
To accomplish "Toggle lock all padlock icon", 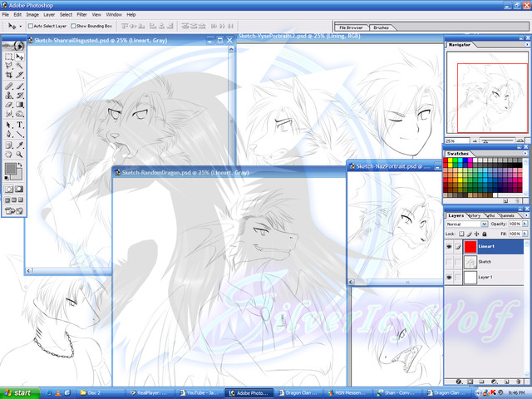I will coord(485,234).
